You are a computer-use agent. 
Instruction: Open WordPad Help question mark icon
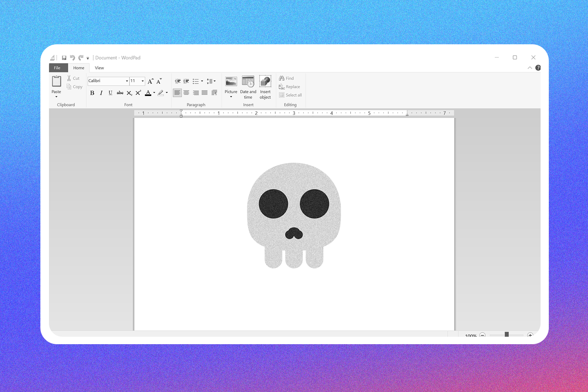click(538, 68)
